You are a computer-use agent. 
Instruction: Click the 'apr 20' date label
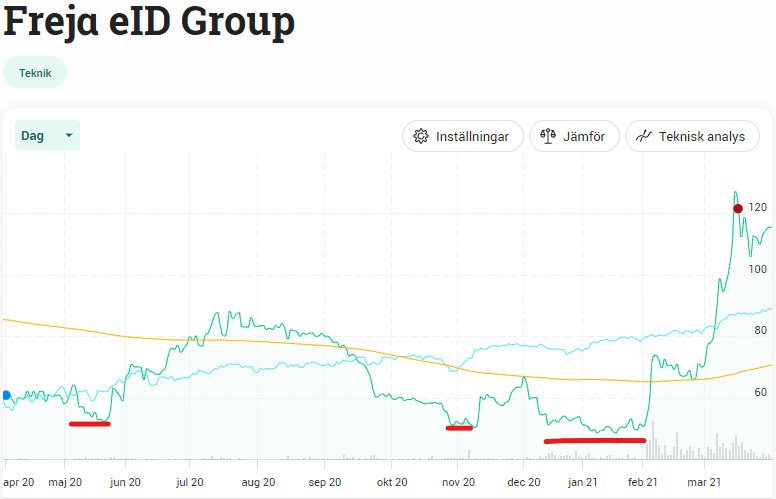pos(19,482)
